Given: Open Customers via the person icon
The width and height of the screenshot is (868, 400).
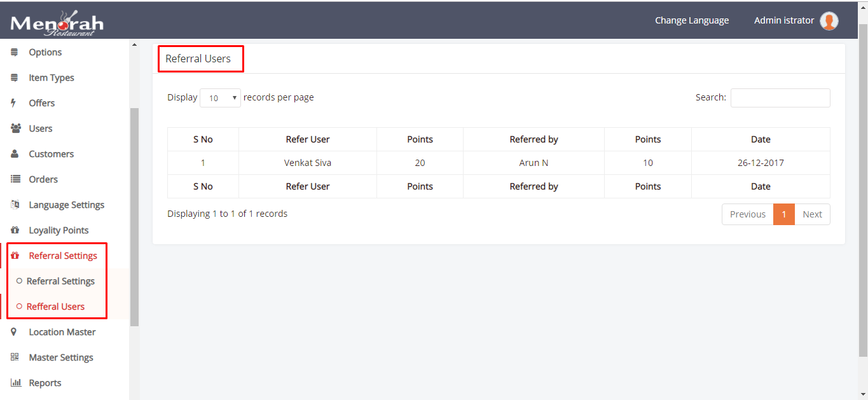Looking at the screenshot, I should pyautogui.click(x=14, y=153).
